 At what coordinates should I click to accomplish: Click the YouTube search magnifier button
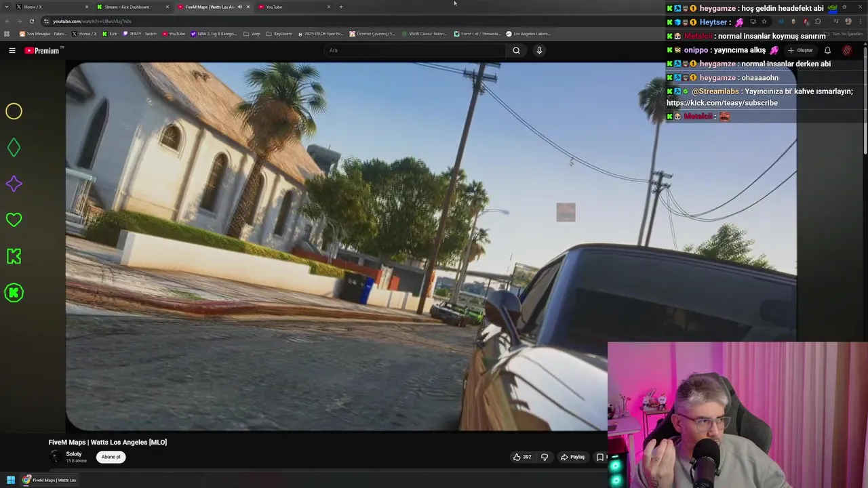pyautogui.click(x=516, y=50)
